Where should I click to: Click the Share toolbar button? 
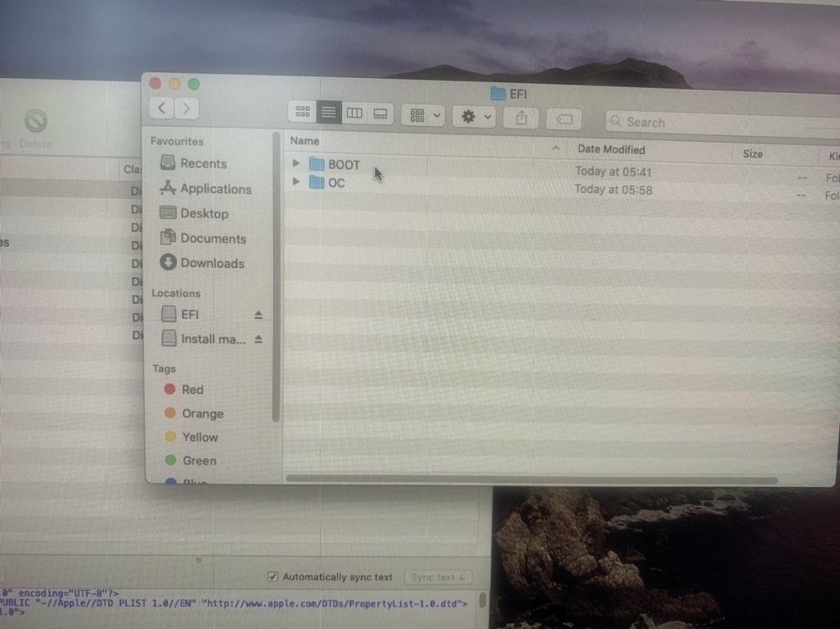coord(522,118)
